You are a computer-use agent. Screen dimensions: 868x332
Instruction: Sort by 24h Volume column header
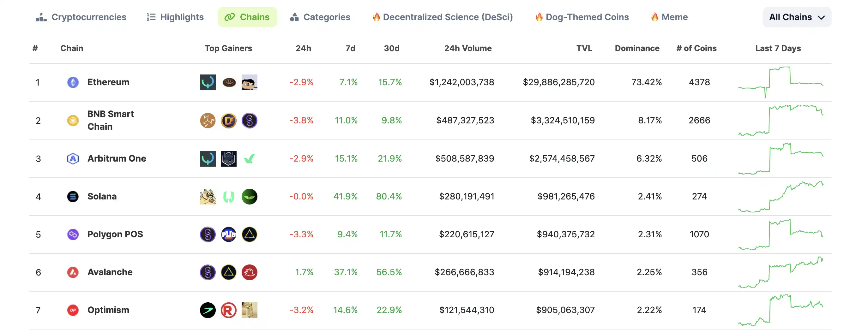click(468, 49)
